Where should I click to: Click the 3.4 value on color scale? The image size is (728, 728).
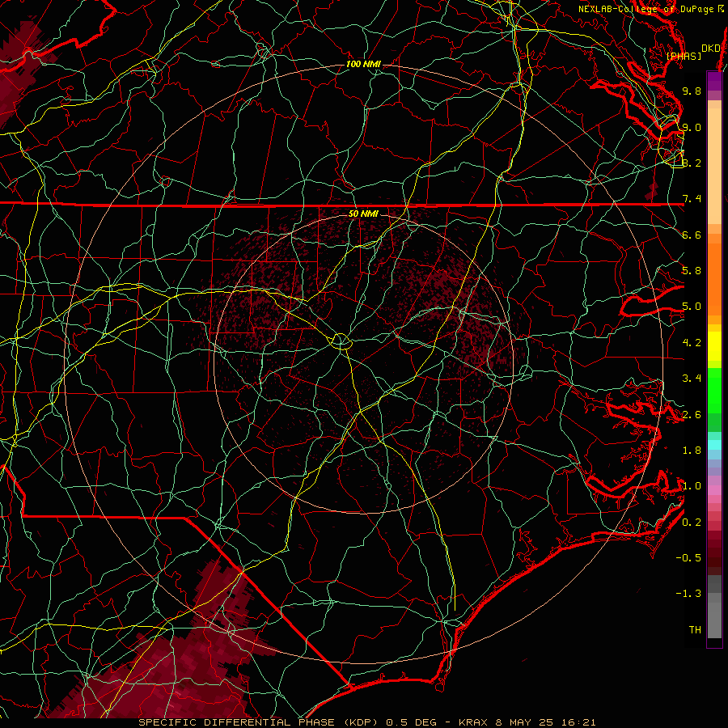(692, 379)
